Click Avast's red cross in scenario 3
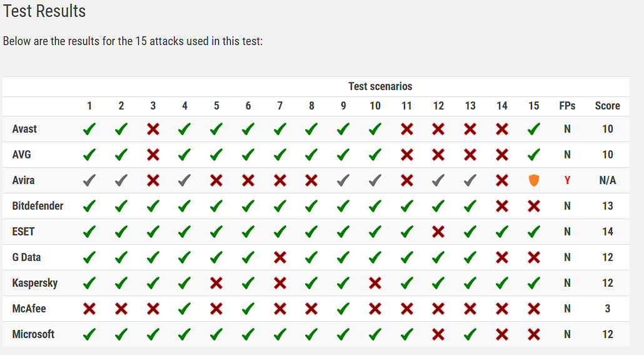 (x=153, y=129)
